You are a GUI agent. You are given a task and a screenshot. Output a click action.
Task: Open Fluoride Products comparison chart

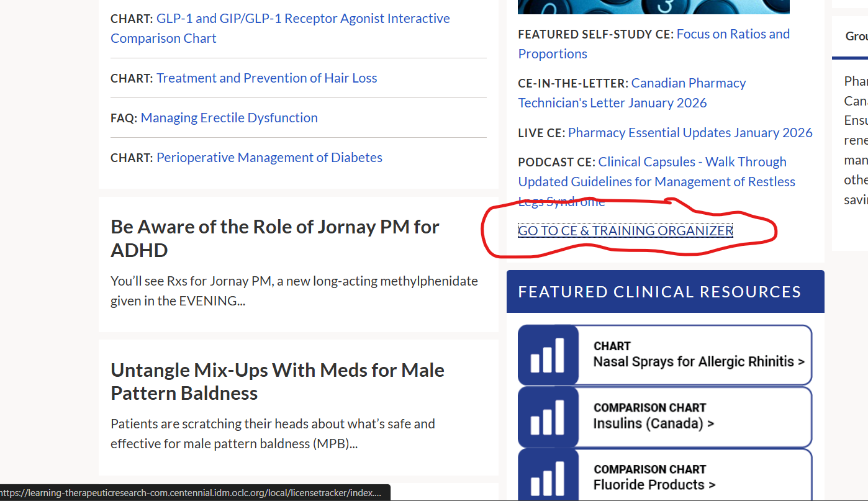[654, 484]
